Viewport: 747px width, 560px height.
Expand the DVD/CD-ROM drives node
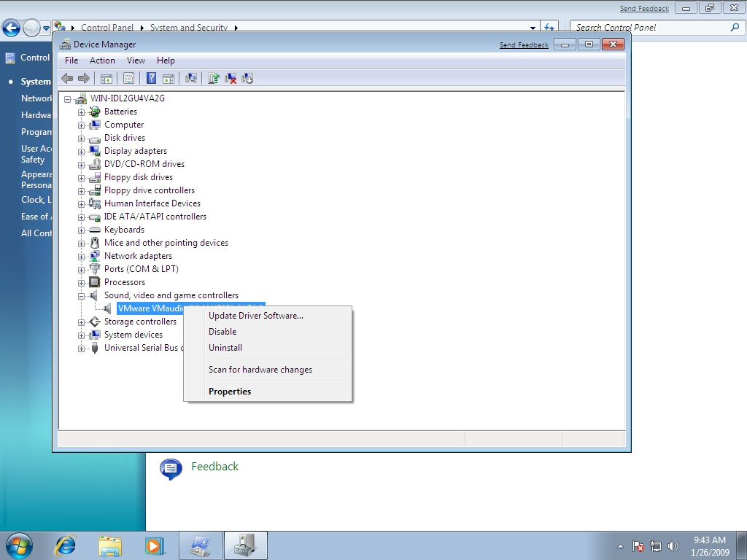tap(81, 165)
